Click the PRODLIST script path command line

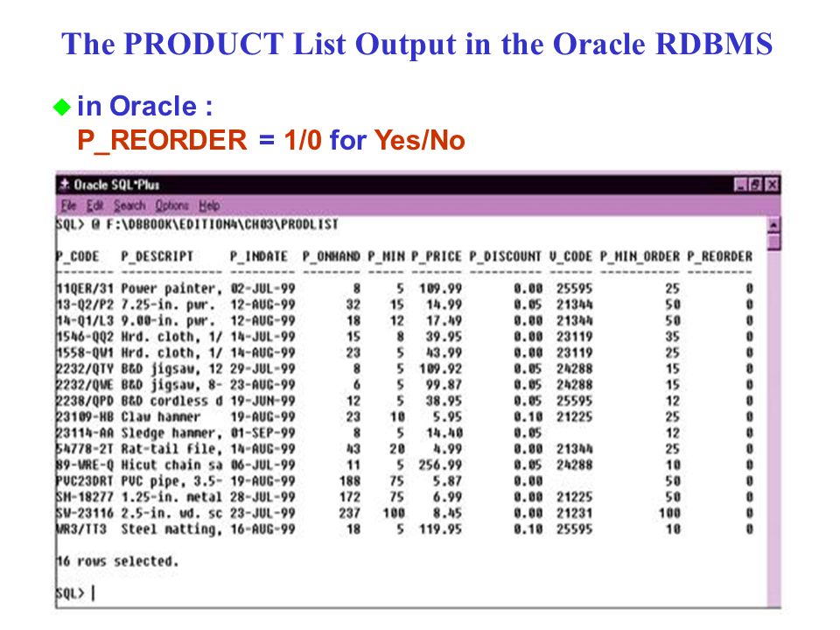pos(197,225)
